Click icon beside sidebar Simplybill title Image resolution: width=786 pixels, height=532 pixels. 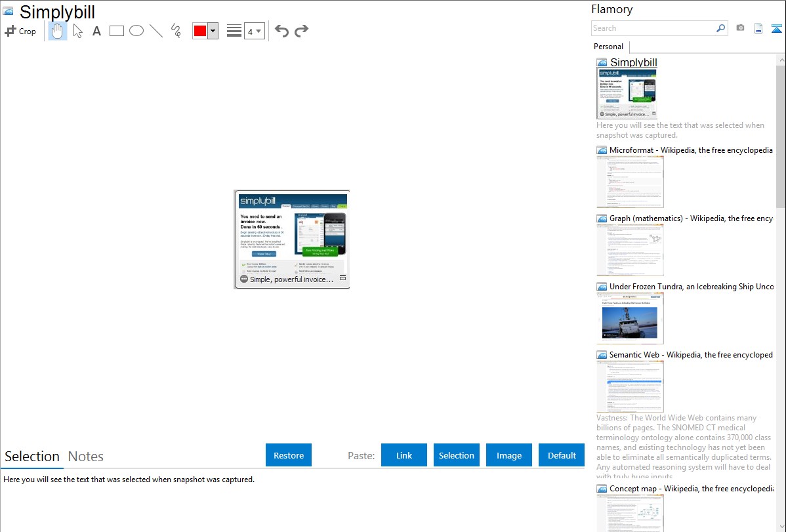coord(602,63)
